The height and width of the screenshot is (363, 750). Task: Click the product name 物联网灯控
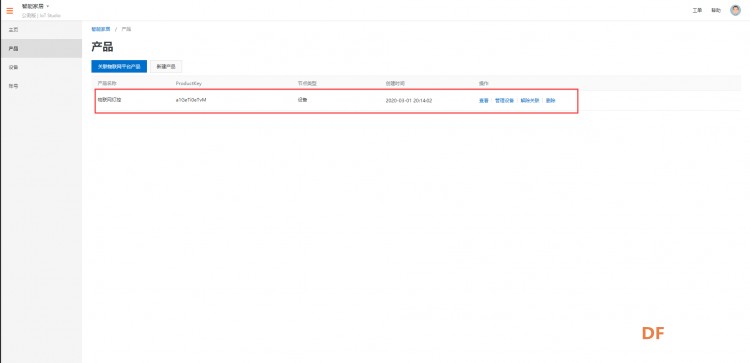coord(110,100)
